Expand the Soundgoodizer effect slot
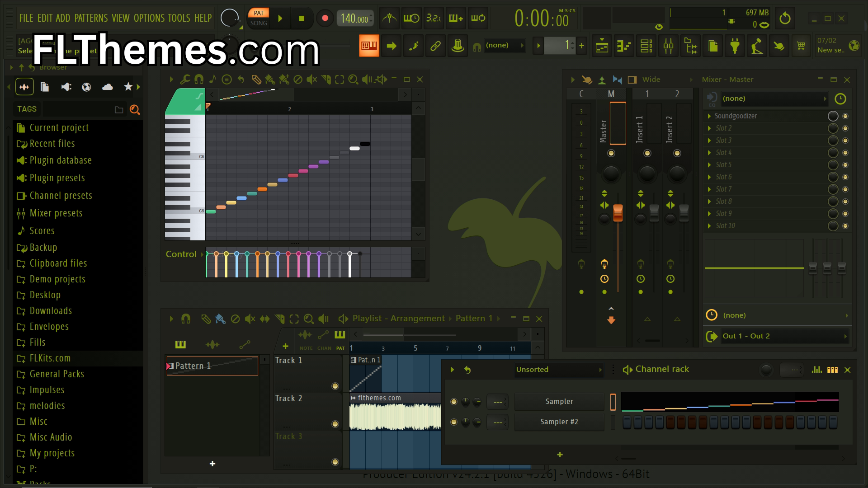This screenshot has height=488, width=868. click(x=709, y=116)
